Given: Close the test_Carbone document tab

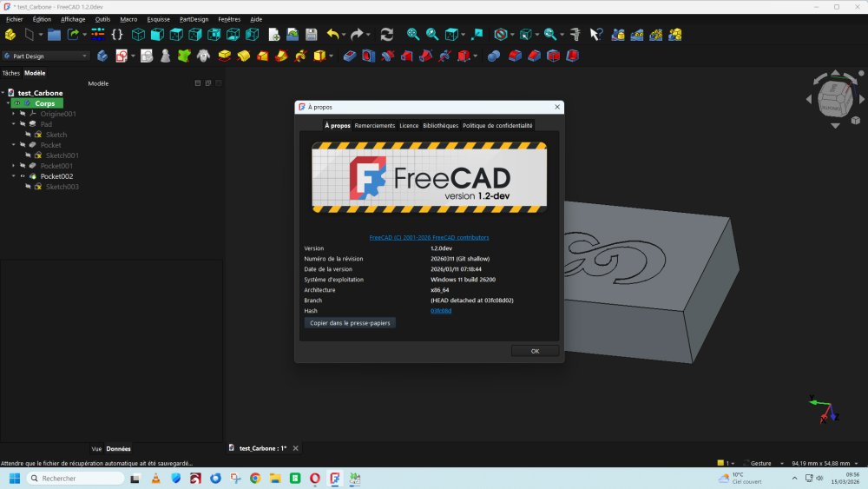Looking at the screenshot, I should click(x=296, y=448).
